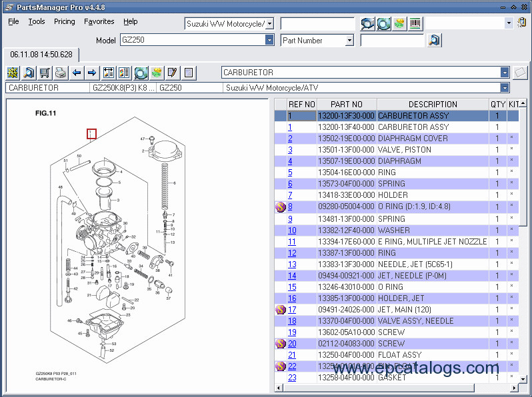Click the DESCRIPTION column header

click(x=433, y=105)
